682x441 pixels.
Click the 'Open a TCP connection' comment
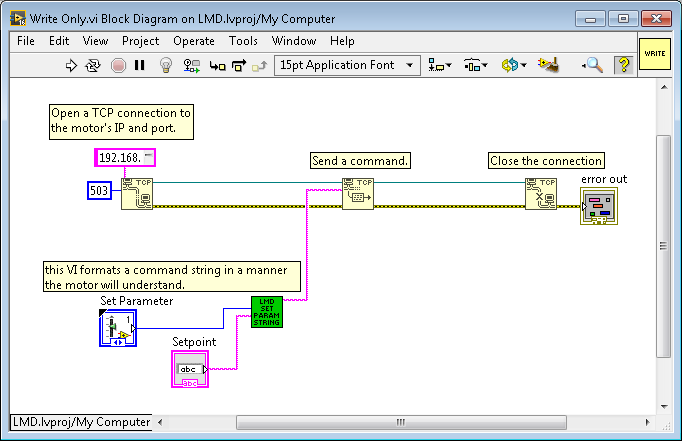[121, 122]
